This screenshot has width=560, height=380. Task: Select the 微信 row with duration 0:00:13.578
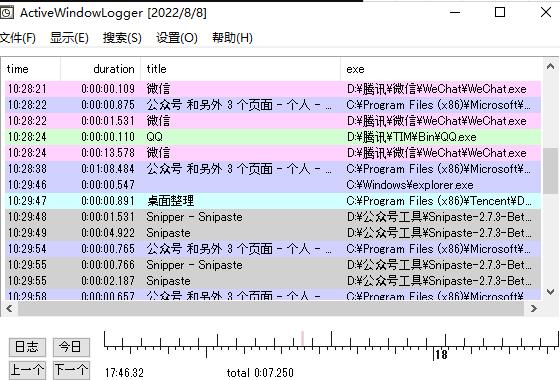point(273,153)
